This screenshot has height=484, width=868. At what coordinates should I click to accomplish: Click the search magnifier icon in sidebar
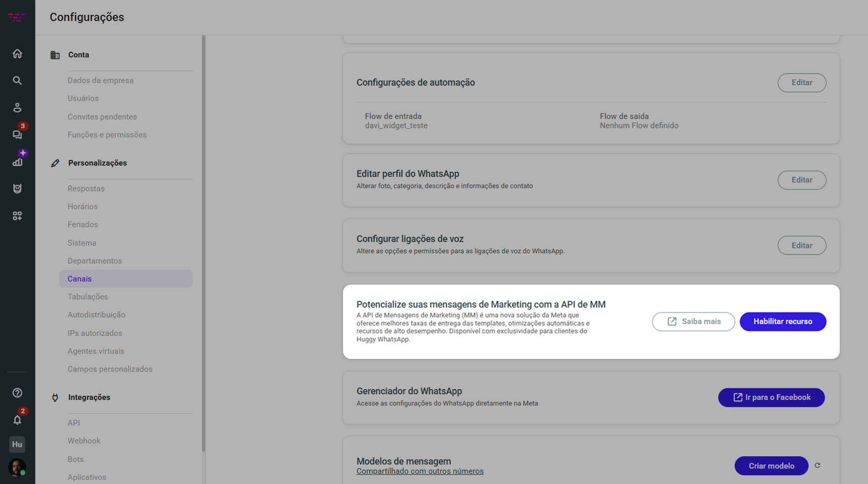pyautogui.click(x=17, y=80)
